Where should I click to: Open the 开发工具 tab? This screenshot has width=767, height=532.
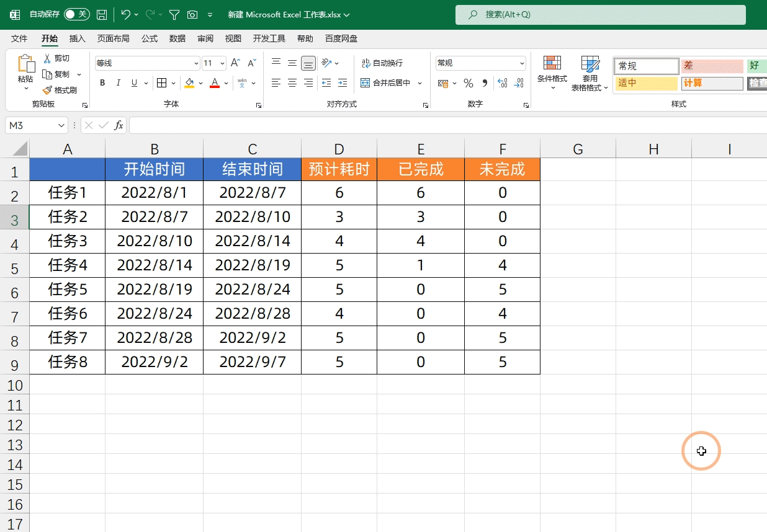pyautogui.click(x=269, y=38)
